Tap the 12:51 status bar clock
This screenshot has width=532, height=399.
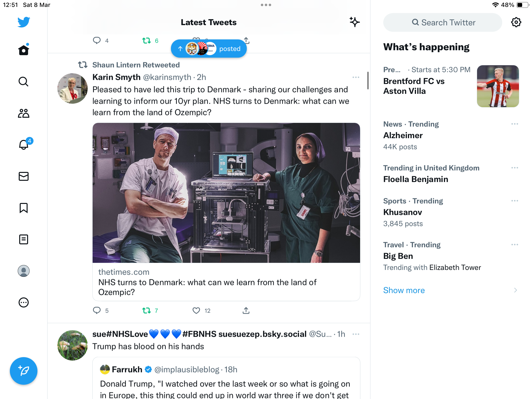(10, 5)
